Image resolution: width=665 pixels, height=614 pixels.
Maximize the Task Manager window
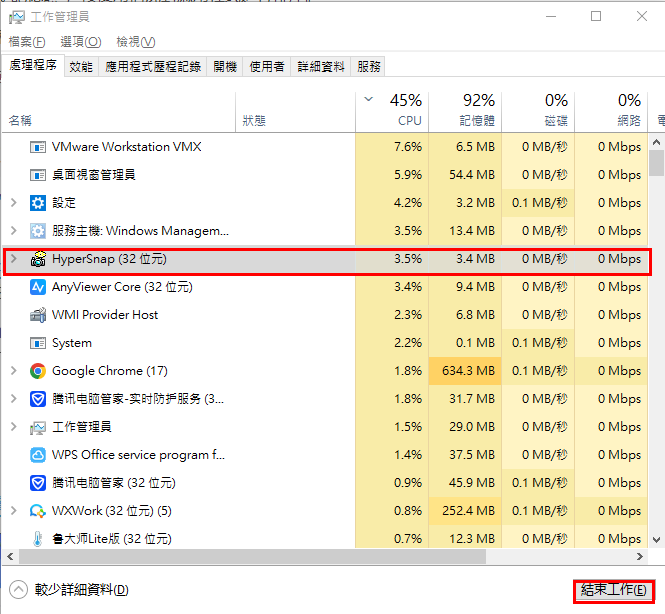[x=596, y=17]
